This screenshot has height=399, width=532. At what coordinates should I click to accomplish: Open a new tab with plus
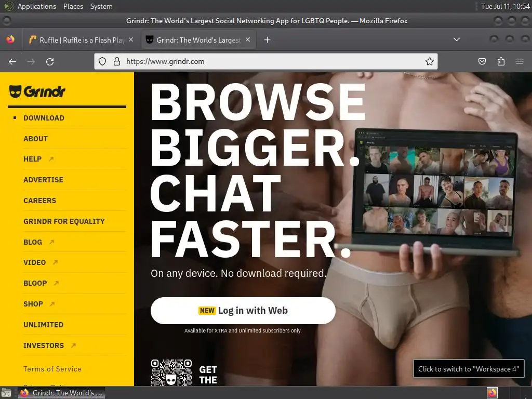[x=268, y=40]
